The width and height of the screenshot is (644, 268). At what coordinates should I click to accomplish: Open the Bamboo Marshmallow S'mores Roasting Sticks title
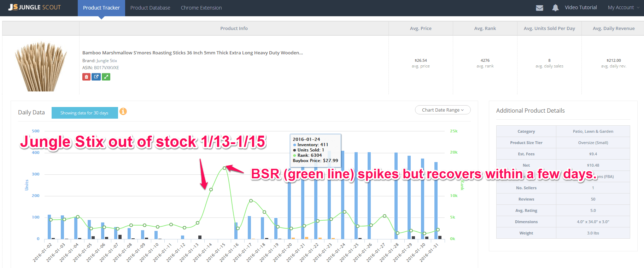pyautogui.click(x=193, y=53)
